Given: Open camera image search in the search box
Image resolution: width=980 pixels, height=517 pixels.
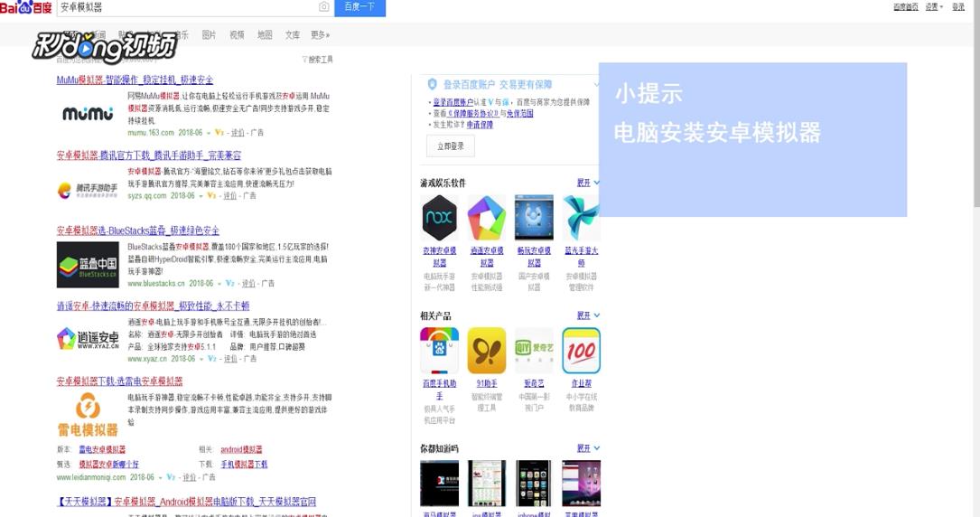Looking at the screenshot, I should point(323,7).
